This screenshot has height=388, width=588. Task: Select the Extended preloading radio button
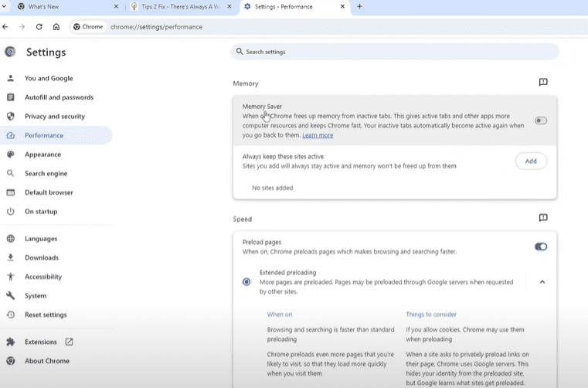pyautogui.click(x=246, y=282)
